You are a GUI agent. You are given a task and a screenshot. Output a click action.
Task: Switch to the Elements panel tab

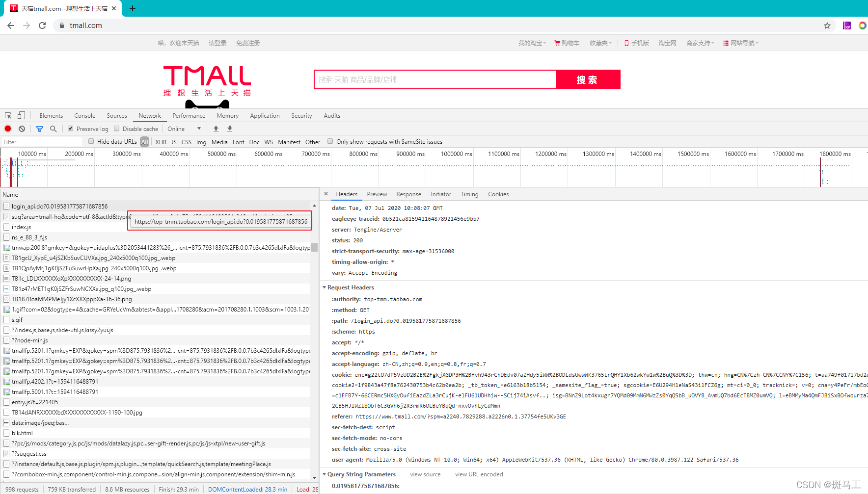click(x=51, y=116)
